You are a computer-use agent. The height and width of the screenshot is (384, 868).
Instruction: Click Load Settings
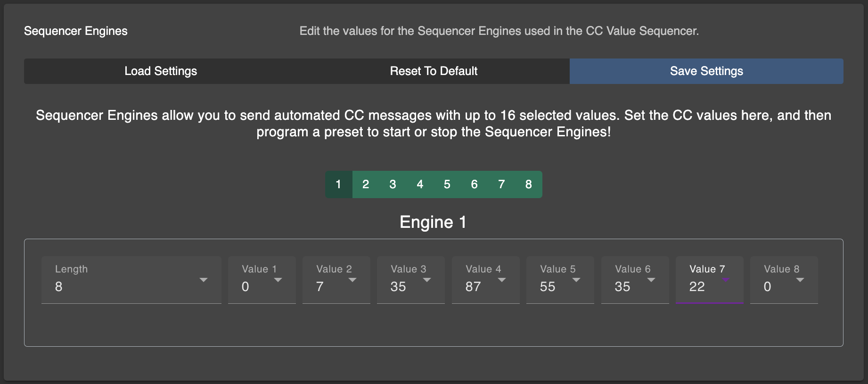(x=160, y=71)
